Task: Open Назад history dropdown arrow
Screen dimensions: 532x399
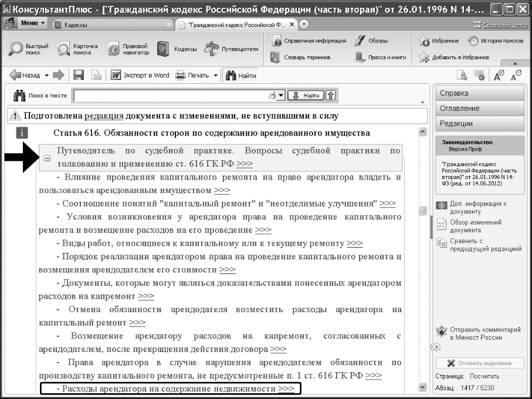Action: pos(47,75)
